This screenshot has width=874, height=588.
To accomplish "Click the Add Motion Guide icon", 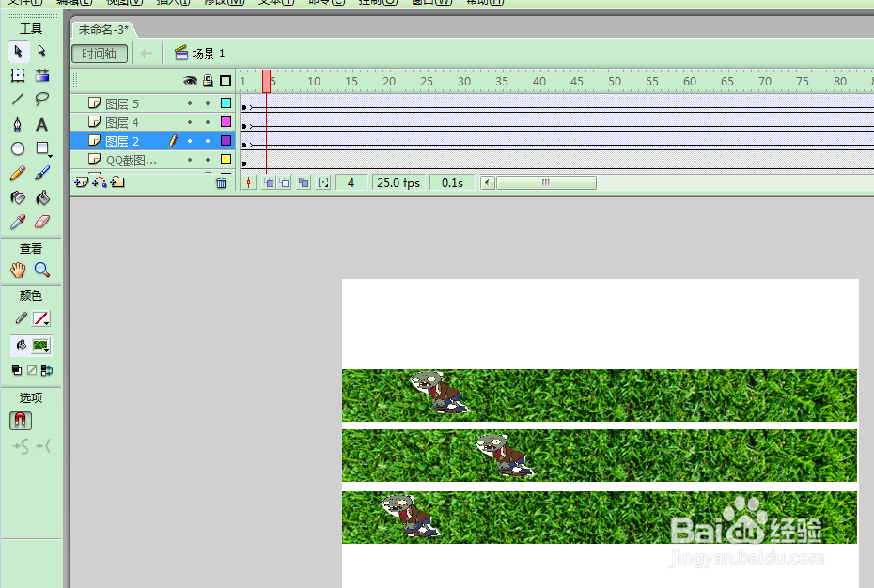I will point(100,182).
